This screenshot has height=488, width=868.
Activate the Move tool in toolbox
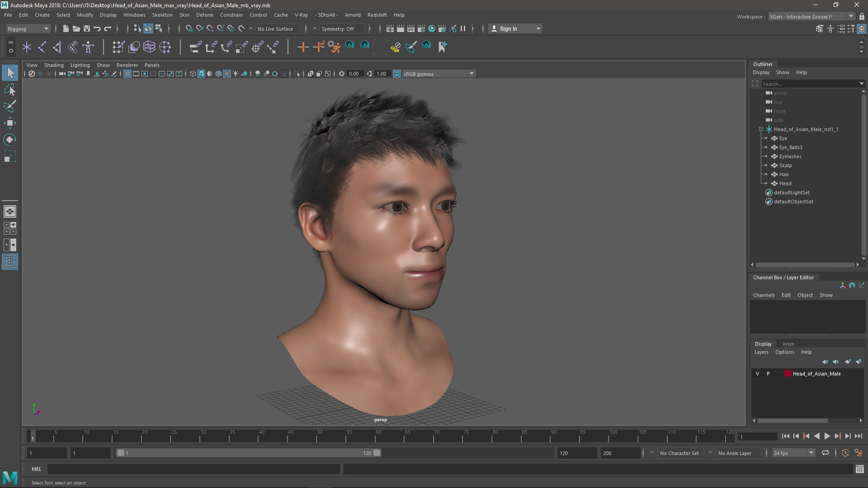pyautogui.click(x=10, y=123)
